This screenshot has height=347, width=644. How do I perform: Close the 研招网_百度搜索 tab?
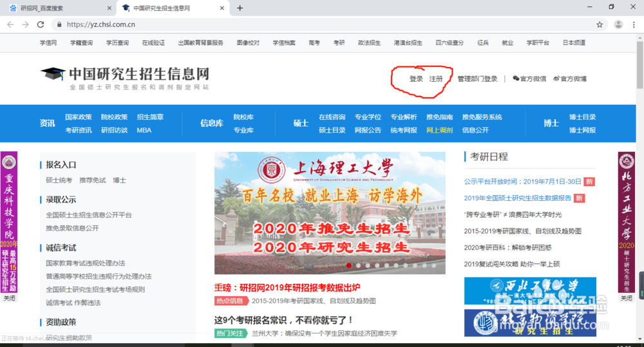click(109, 8)
